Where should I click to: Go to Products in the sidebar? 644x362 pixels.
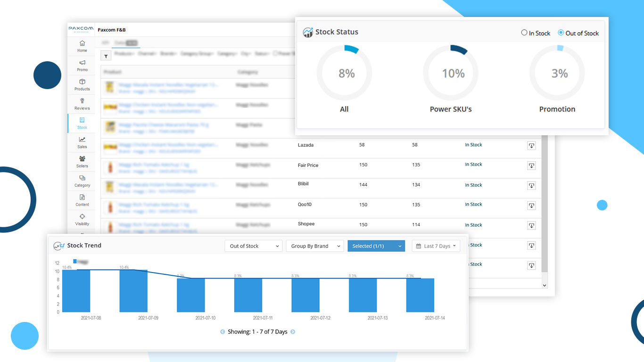[82, 85]
